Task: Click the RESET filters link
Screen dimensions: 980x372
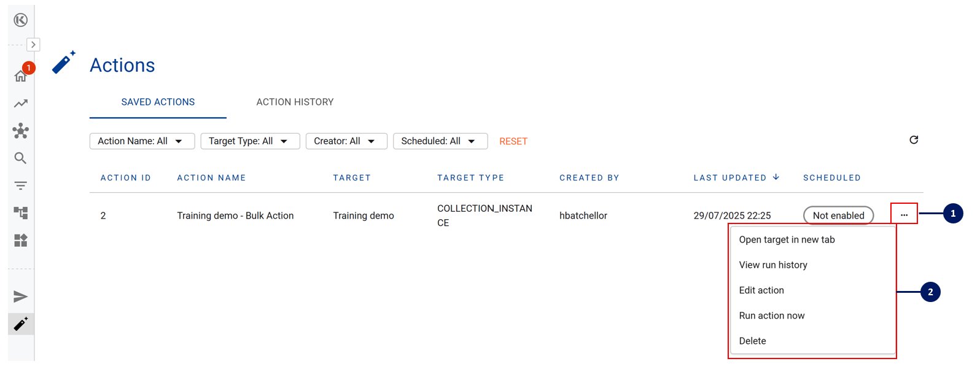Action: (513, 142)
